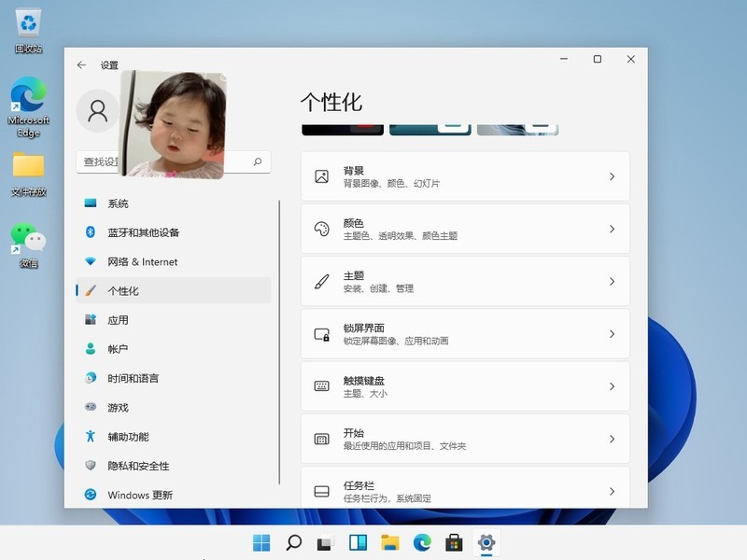Click the keyboard icon in the 触摸键盘 row
The height and width of the screenshot is (560, 747).
coord(322,385)
